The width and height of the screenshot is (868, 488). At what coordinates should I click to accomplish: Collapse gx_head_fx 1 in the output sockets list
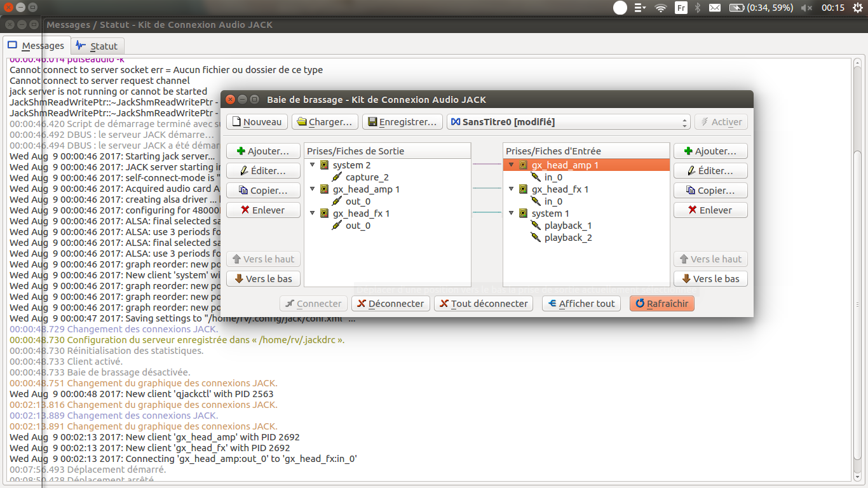[x=312, y=213]
